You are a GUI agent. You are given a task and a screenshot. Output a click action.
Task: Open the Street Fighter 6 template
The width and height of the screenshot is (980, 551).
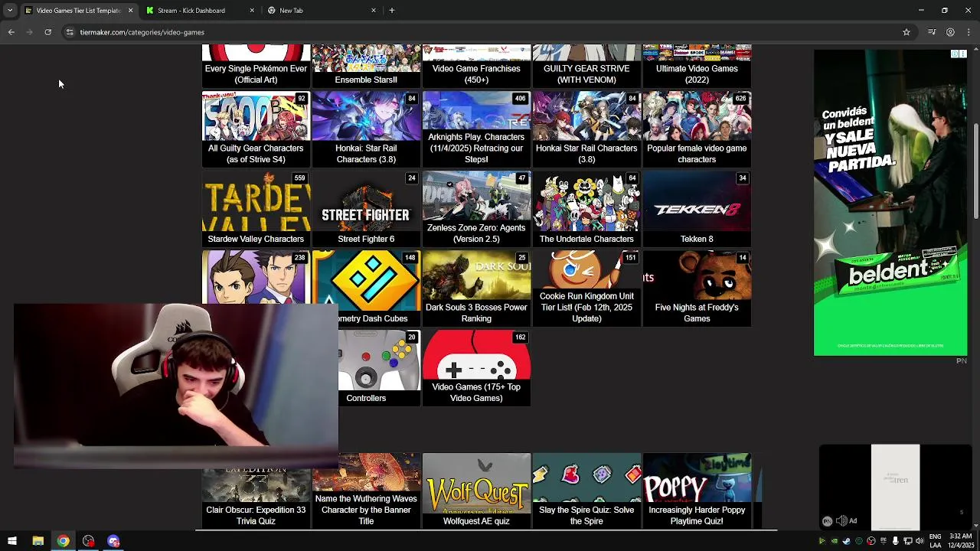(x=366, y=208)
